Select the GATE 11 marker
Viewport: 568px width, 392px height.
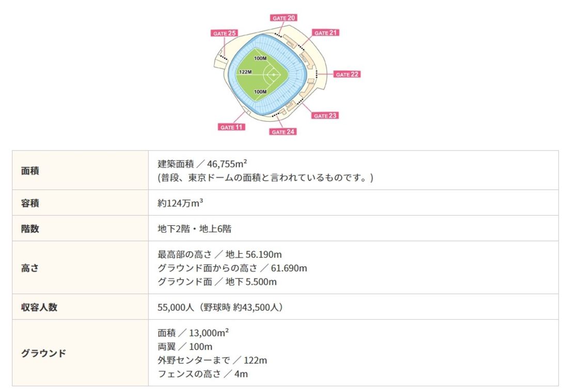pyautogui.click(x=231, y=127)
